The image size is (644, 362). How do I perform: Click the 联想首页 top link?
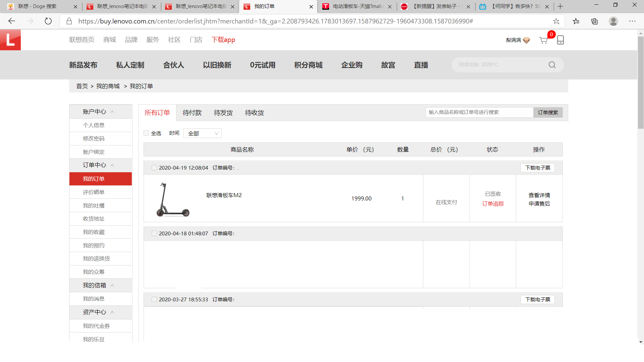(82, 40)
